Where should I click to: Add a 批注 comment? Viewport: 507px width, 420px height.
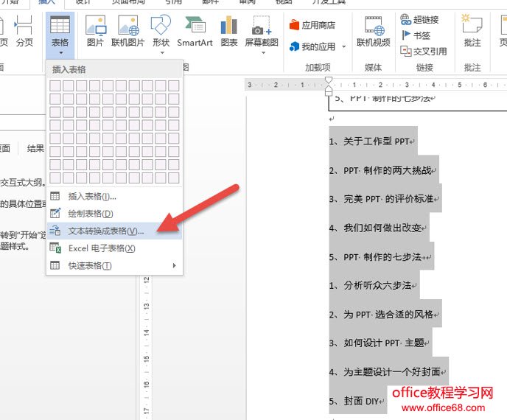(472, 32)
